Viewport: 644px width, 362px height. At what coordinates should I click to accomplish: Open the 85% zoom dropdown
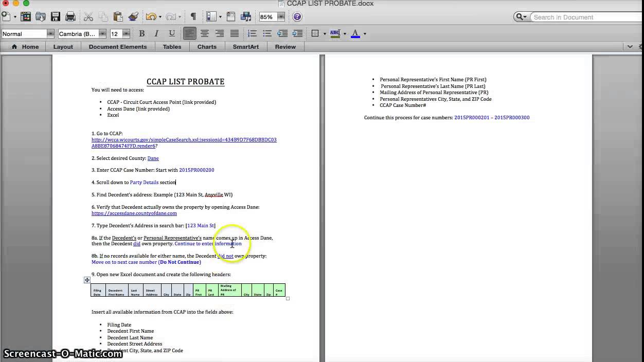tap(281, 17)
